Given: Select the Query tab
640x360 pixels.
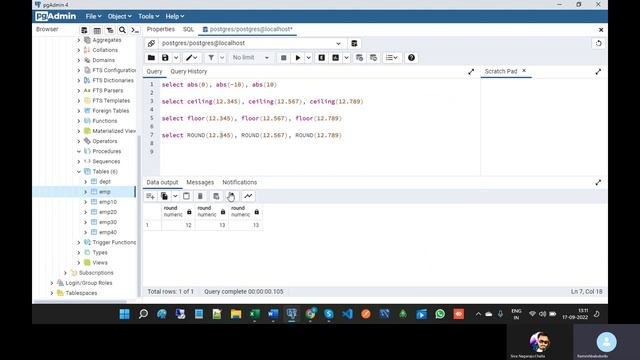Looking at the screenshot, I should [154, 71].
